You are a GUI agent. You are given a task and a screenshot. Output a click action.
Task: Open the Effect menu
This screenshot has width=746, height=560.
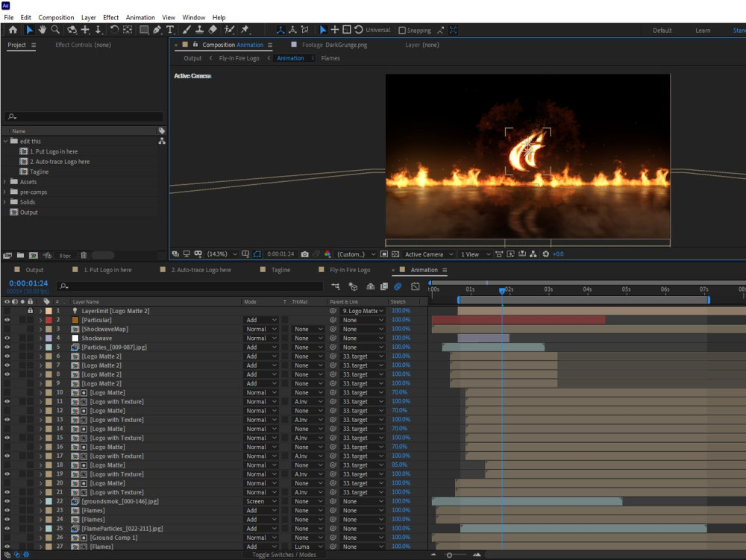[x=111, y=18]
